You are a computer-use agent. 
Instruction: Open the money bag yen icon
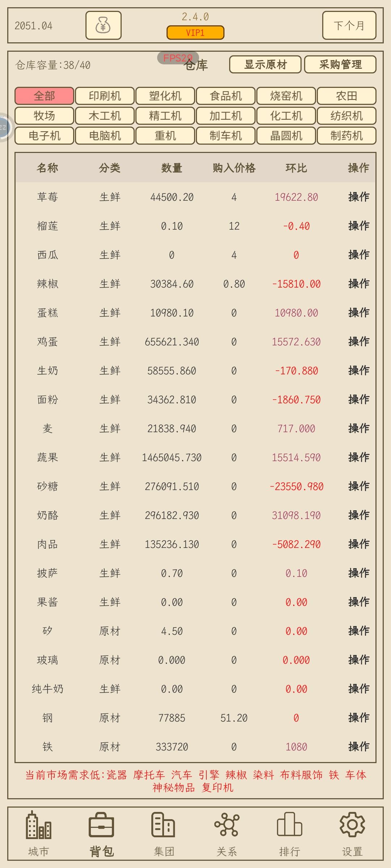click(x=103, y=25)
